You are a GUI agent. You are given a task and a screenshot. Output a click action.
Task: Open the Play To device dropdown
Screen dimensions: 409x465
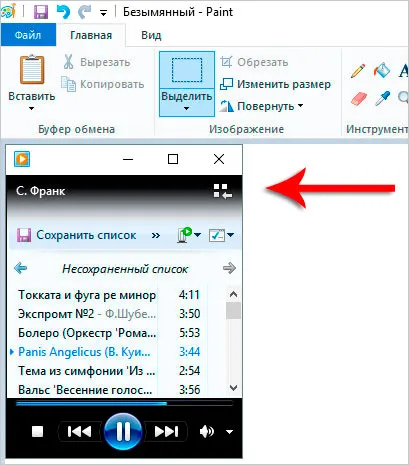pos(189,235)
